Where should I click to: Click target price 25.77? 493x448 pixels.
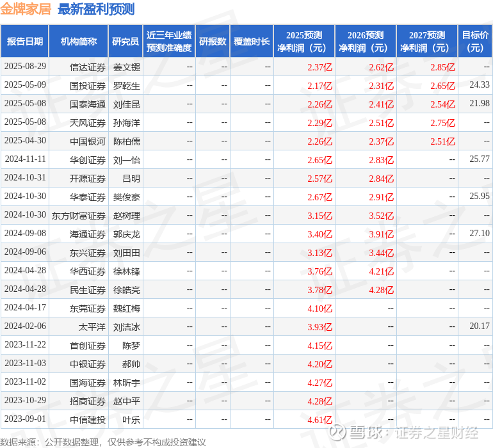480,159
